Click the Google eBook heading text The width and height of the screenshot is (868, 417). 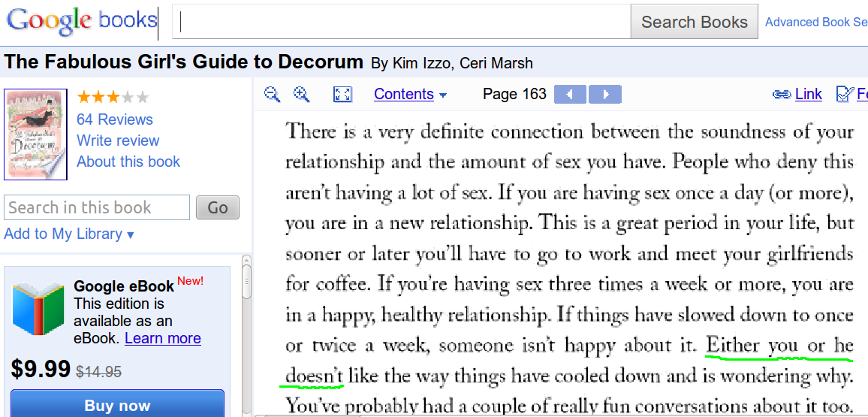pos(124,286)
